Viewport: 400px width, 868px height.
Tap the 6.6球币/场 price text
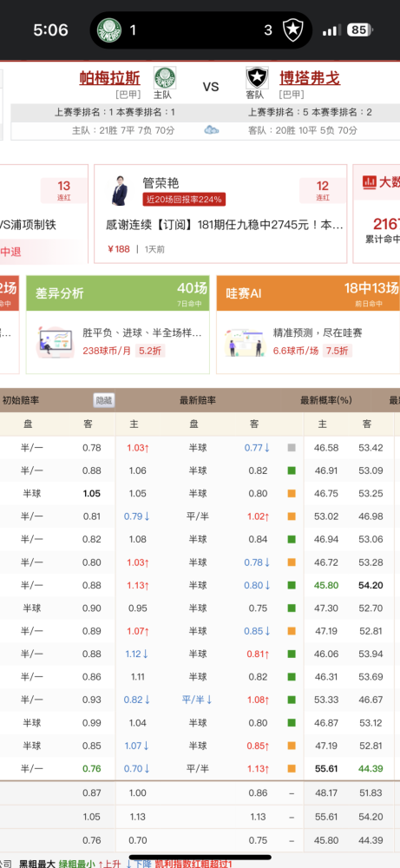click(295, 351)
